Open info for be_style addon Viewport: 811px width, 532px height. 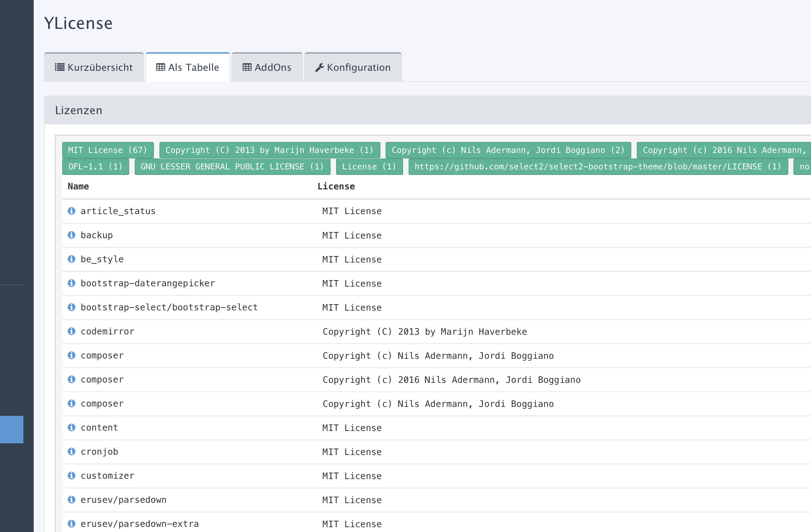(71, 259)
